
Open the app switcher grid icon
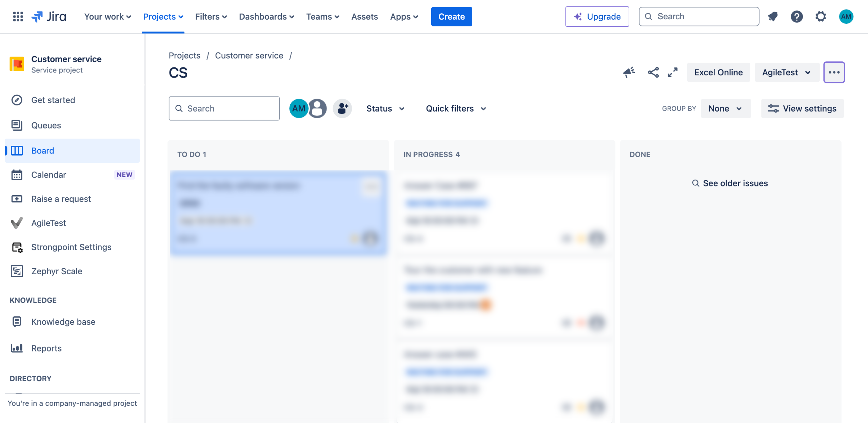click(18, 16)
